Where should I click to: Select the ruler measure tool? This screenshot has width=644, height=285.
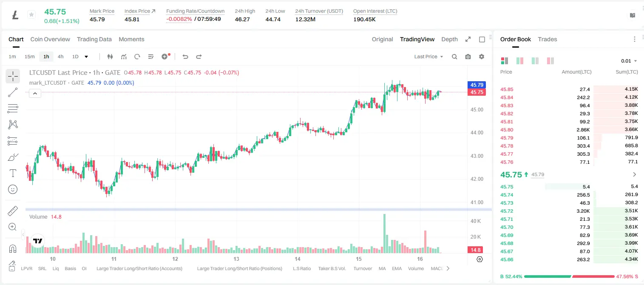pos(13,211)
